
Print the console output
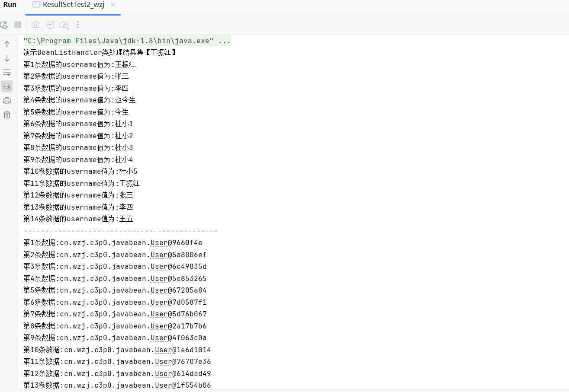click(x=7, y=100)
